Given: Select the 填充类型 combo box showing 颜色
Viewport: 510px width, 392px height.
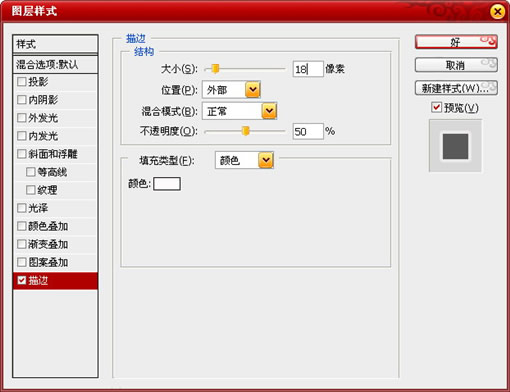Looking at the screenshot, I should [244, 160].
